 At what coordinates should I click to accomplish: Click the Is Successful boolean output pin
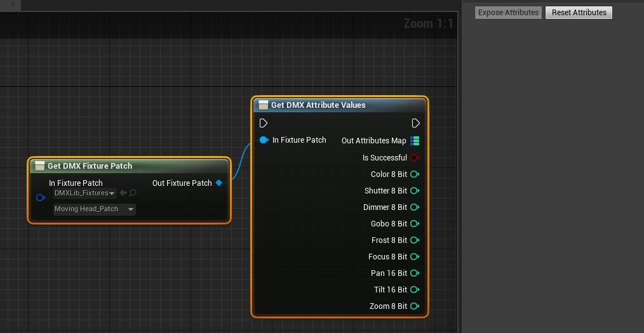[414, 158]
